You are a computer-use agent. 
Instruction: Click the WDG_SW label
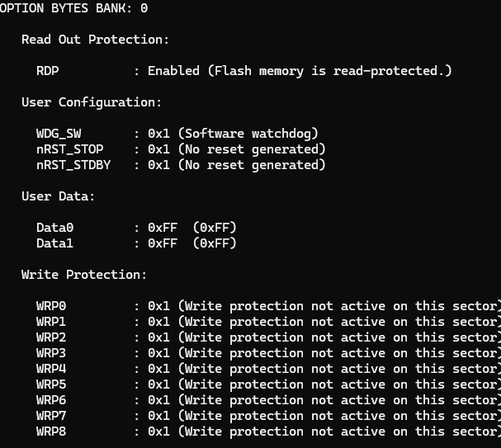point(59,134)
